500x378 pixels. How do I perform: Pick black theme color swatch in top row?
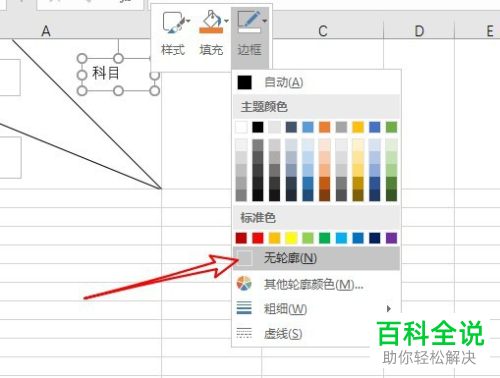pyautogui.click(x=258, y=127)
